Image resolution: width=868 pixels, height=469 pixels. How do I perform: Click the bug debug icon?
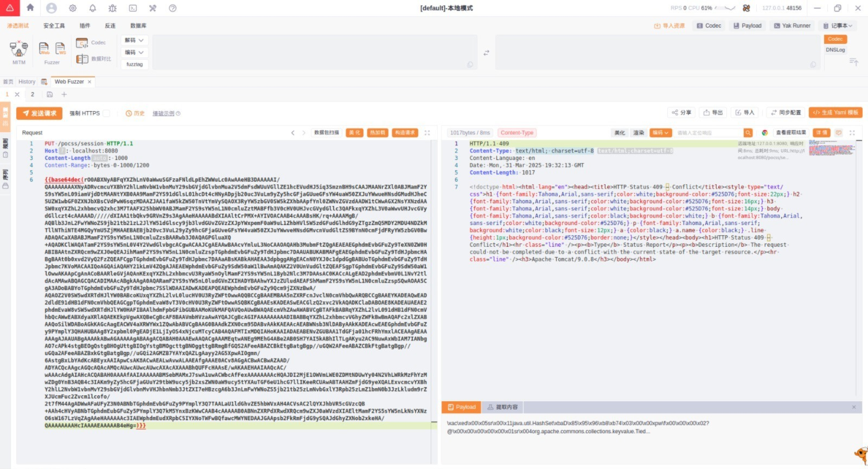112,8
